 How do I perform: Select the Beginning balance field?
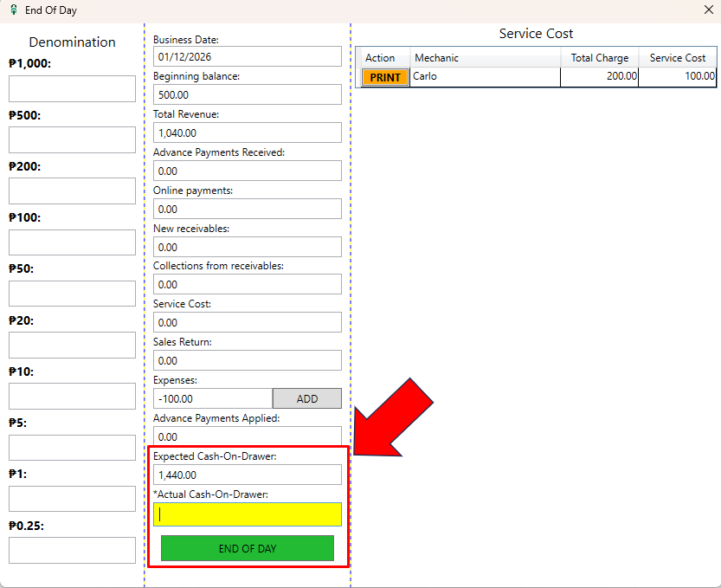[x=247, y=94]
